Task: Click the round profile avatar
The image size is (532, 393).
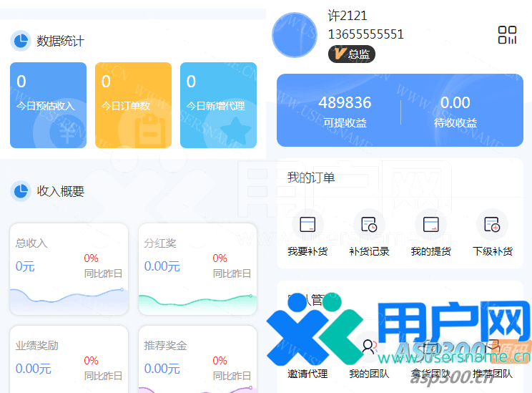Action: (x=295, y=35)
